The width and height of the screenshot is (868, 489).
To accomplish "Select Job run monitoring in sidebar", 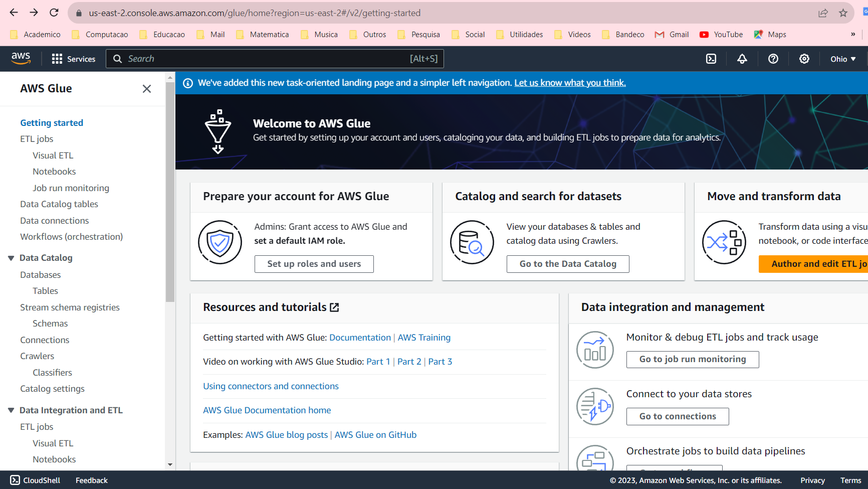I will (71, 188).
